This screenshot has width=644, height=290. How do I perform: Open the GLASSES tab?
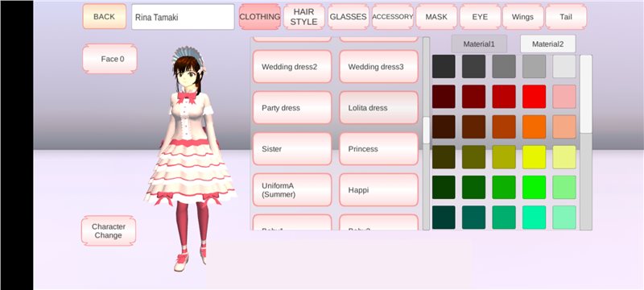(x=349, y=17)
